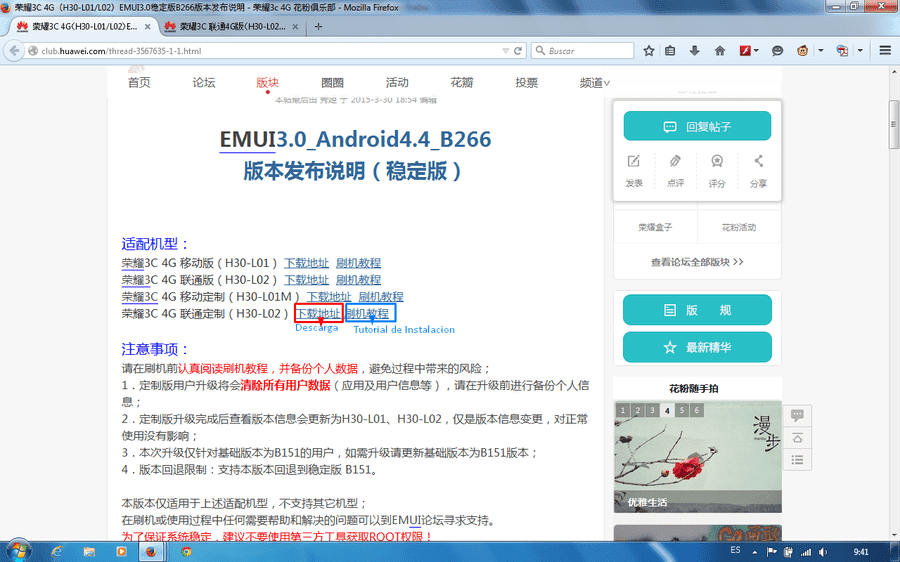Open dropdown arrow next to translate icon

(x=860, y=51)
